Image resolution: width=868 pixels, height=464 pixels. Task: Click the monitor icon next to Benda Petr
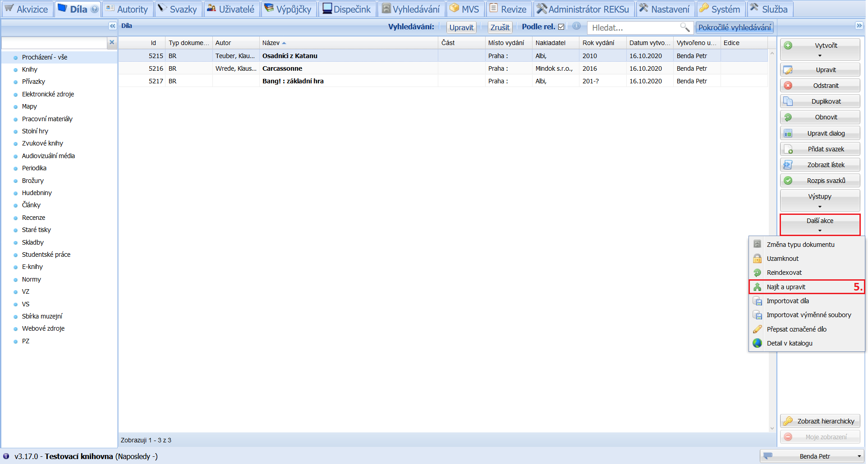click(x=768, y=456)
